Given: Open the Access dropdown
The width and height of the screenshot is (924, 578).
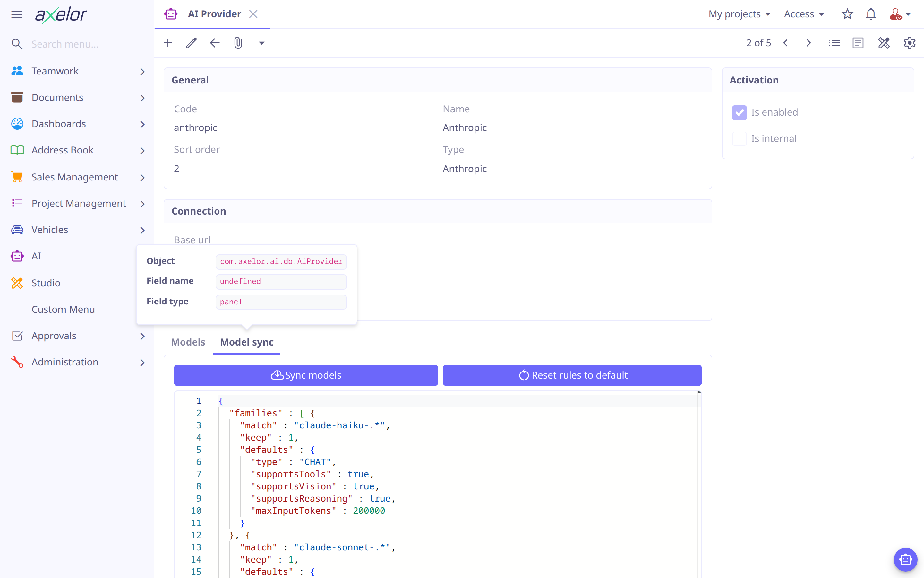Looking at the screenshot, I should pyautogui.click(x=804, y=14).
